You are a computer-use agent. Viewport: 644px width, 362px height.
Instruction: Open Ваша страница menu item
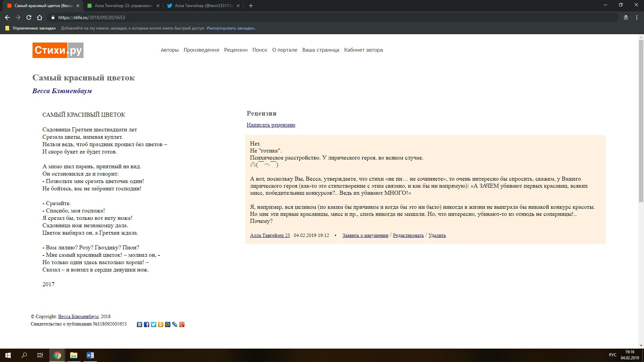[321, 50]
